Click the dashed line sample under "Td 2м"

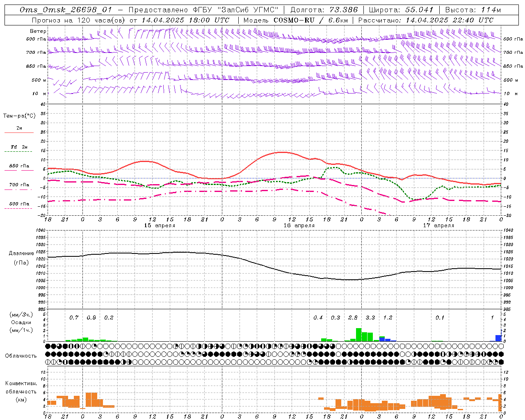(18, 152)
